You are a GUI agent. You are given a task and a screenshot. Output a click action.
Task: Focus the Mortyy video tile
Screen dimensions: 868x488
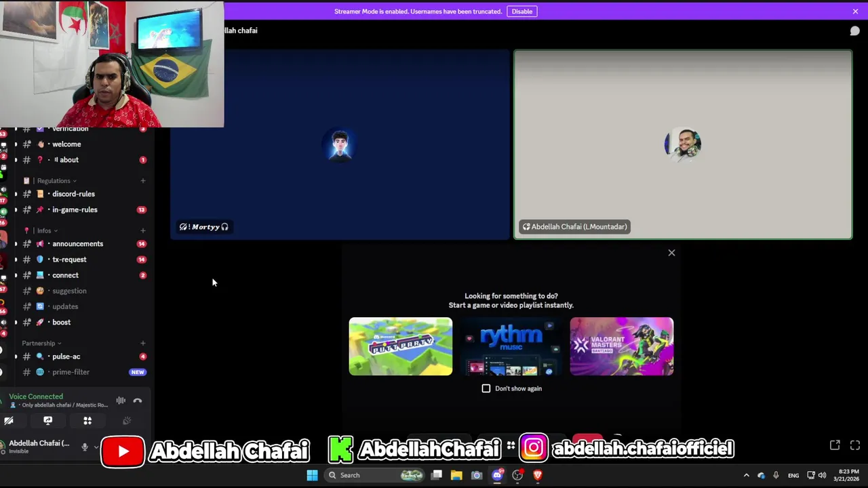[340, 144]
